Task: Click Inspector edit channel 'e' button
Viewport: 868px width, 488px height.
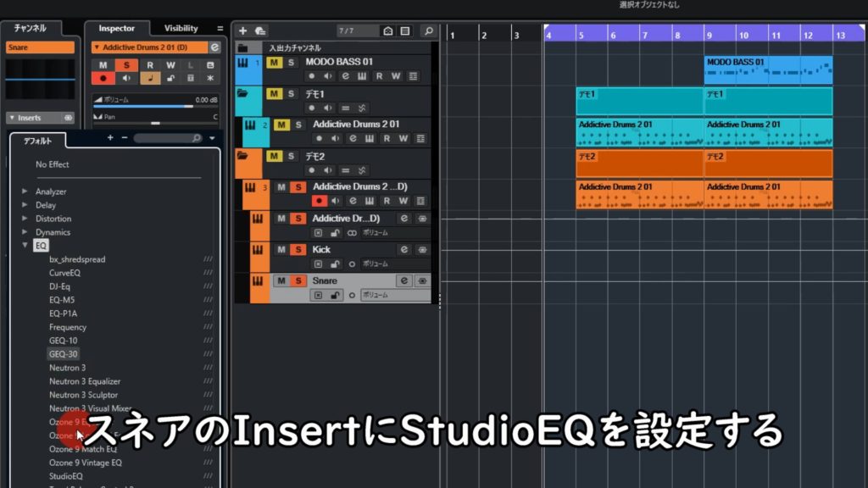Action: tap(214, 47)
